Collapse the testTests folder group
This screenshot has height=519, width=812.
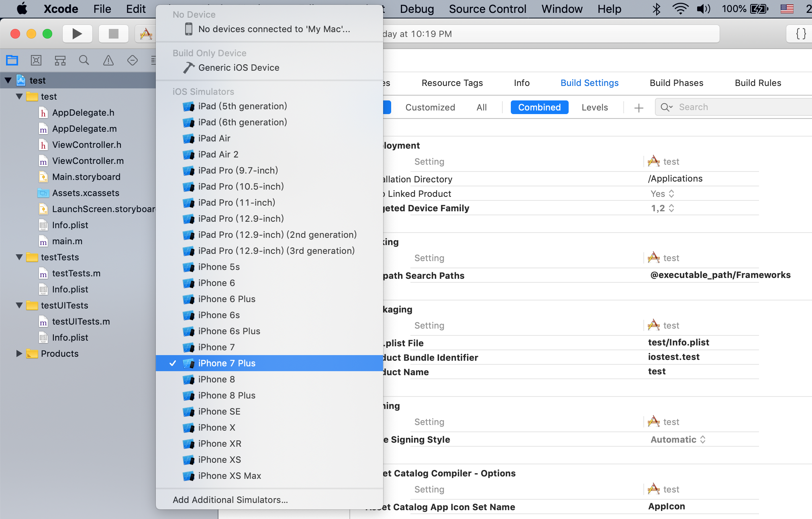click(x=19, y=257)
